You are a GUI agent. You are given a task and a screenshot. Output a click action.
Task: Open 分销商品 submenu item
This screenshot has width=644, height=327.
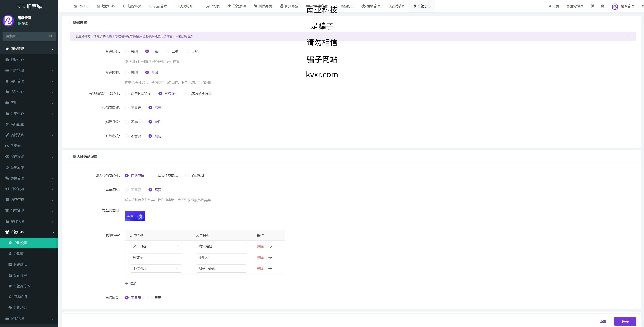point(29,264)
